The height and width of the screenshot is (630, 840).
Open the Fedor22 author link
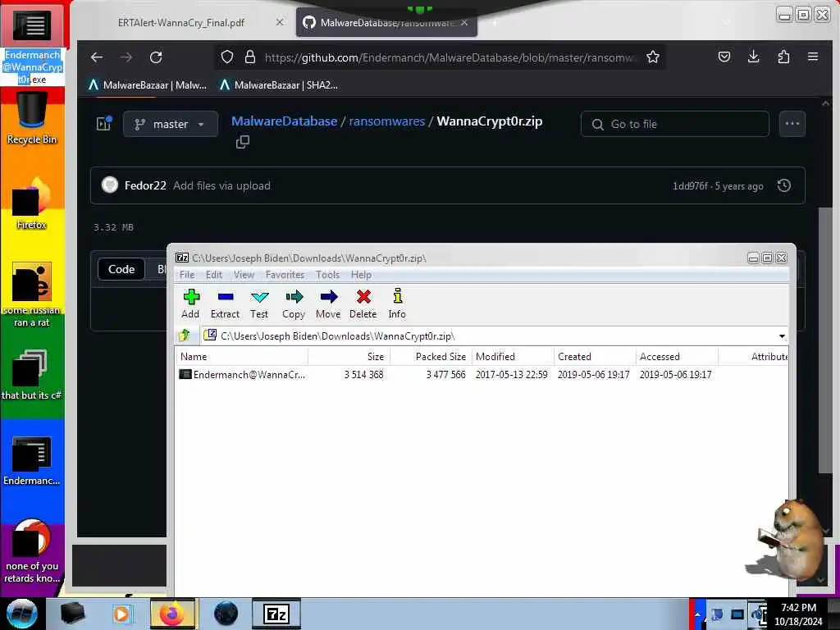[x=145, y=186]
